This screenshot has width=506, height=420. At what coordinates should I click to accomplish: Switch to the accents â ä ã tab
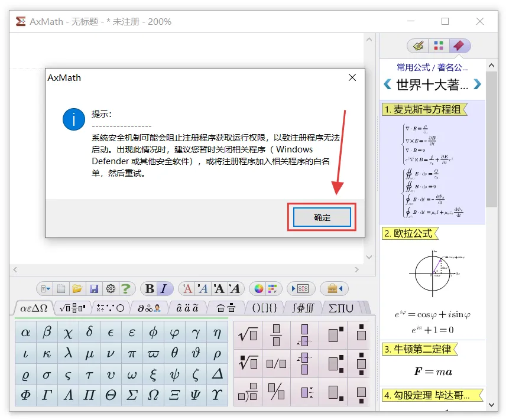(187, 308)
